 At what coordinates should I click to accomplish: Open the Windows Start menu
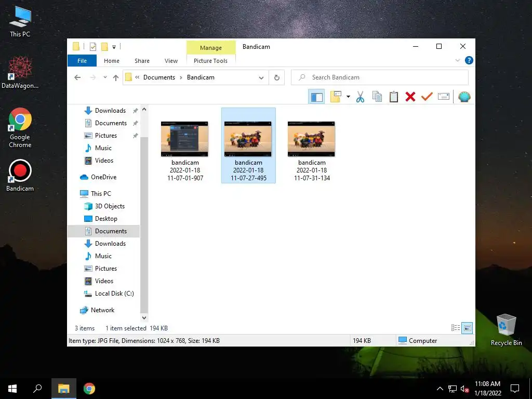(12, 389)
